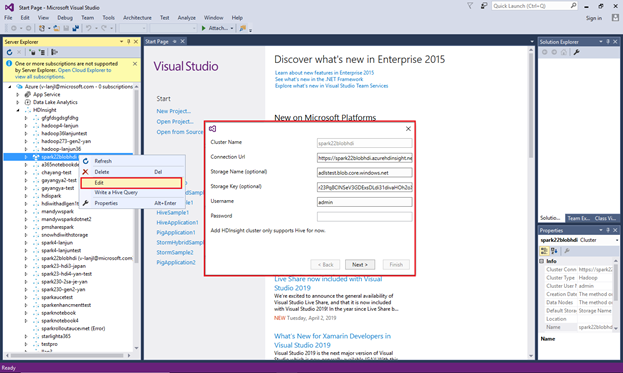Toggle auto-hide pin on Solution Explorer panel
The image size is (623, 373).
pyautogui.click(x=608, y=41)
